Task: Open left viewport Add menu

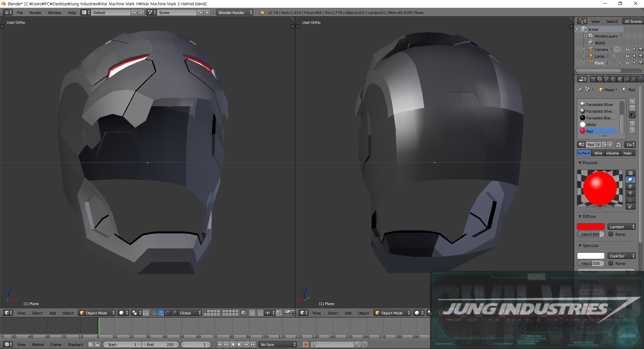Action: (52, 313)
